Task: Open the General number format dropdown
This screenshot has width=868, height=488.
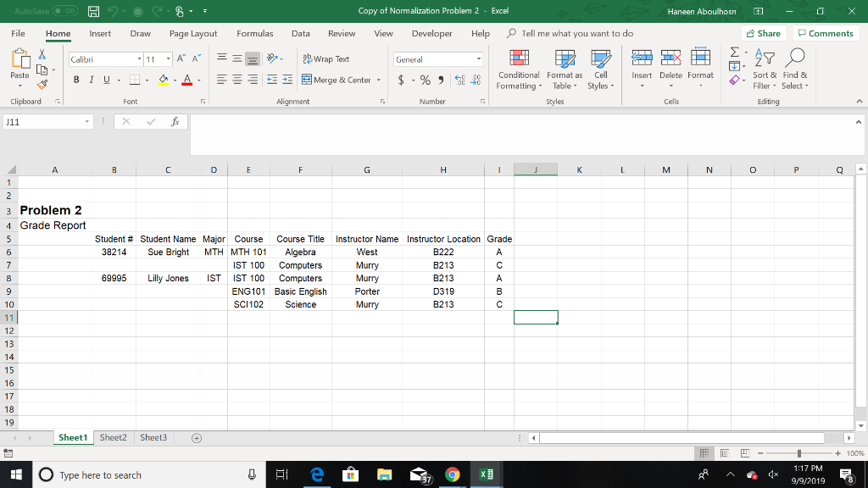Action: pyautogui.click(x=477, y=58)
